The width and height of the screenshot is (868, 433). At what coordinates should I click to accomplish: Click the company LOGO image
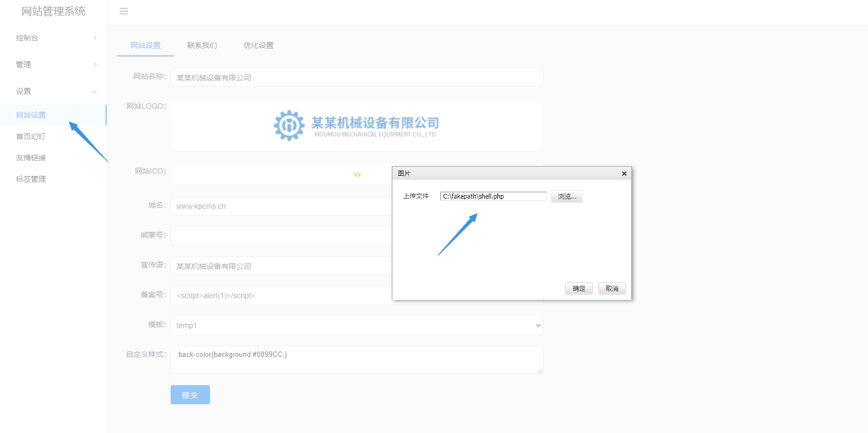click(x=356, y=125)
